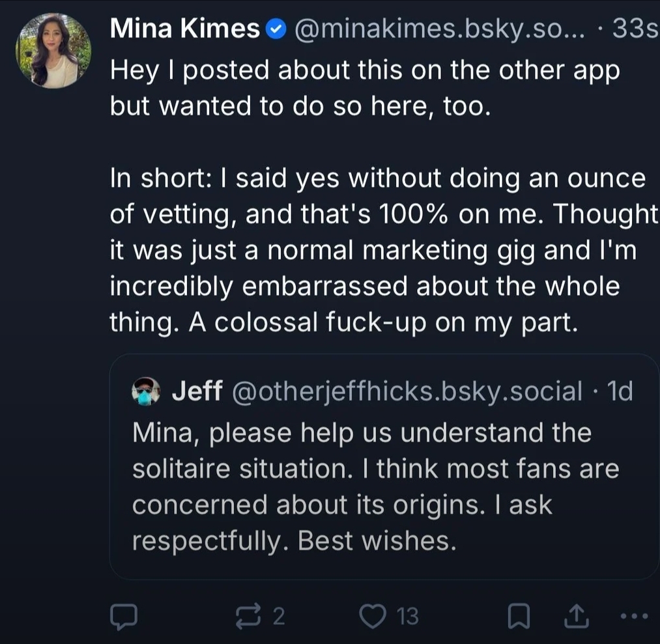Open the three-dot more options menu
The image size is (660, 644).
click(634, 615)
